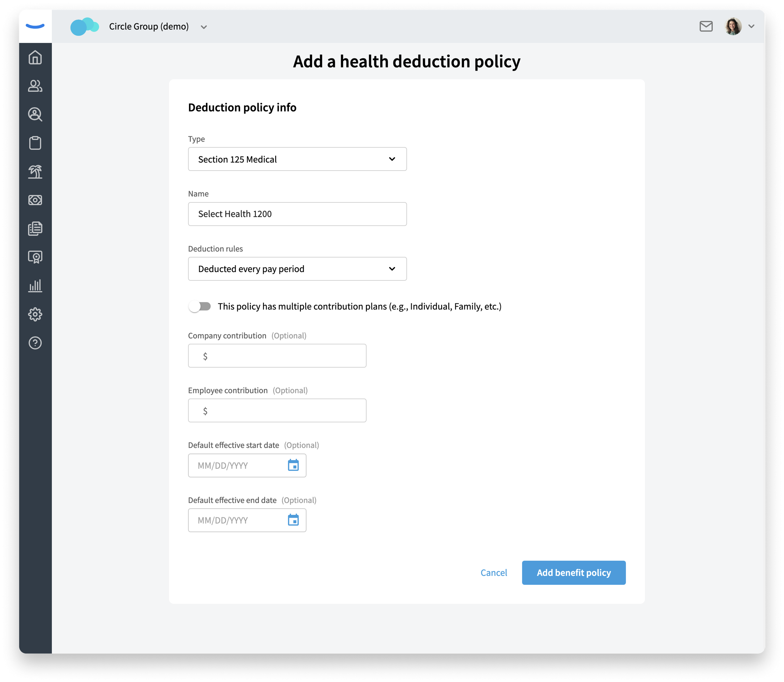Open the settings gear icon
The width and height of the screenshot is (784, 682).
tap(35, 314)
